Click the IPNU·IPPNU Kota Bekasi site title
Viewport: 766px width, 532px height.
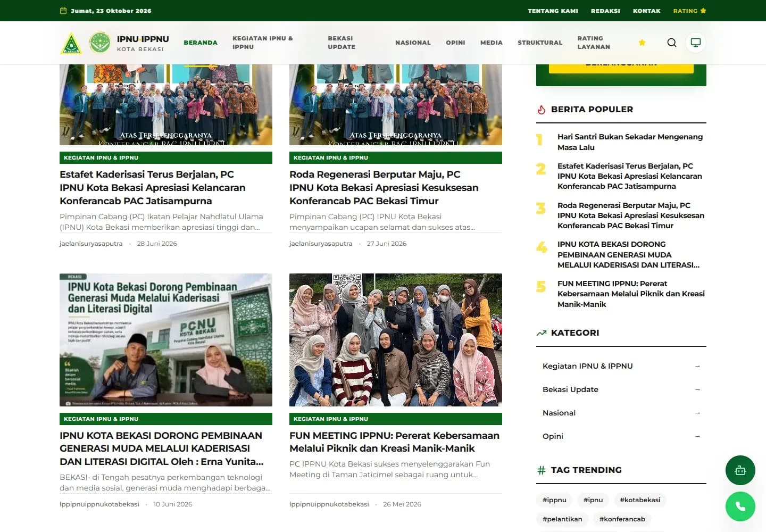[x=143, y=43]
